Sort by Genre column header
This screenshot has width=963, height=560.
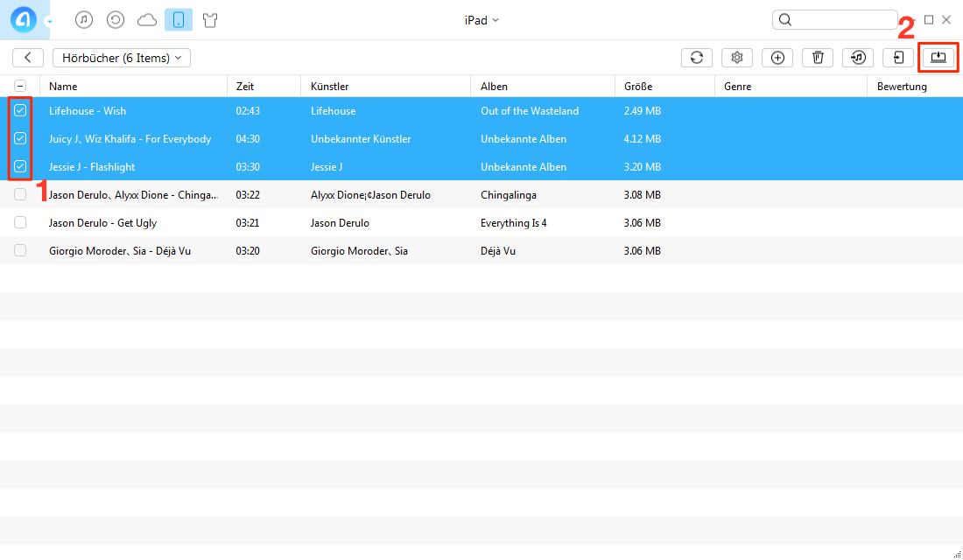[x=791, y=87]
